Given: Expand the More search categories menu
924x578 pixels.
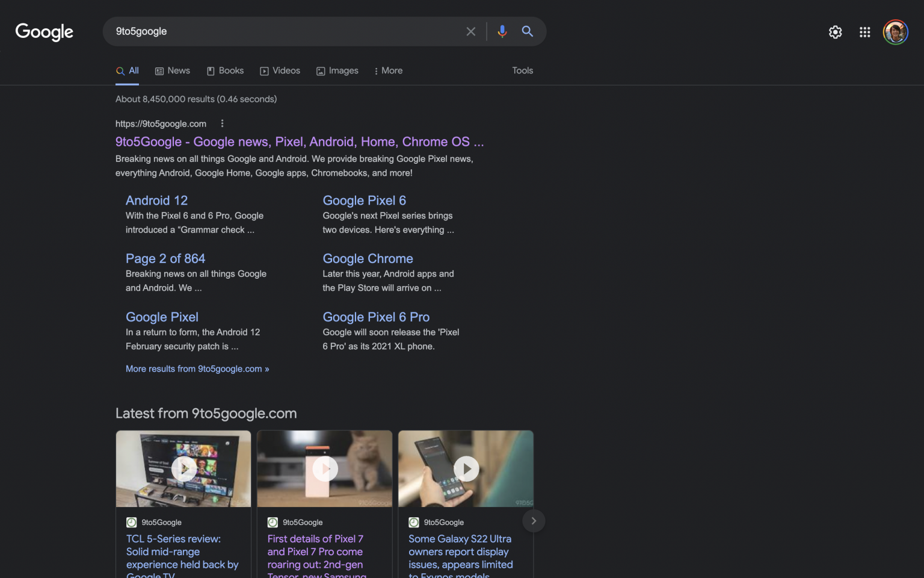Looking at the screenshot, I should pyautogui.click(x=388, y=70).
